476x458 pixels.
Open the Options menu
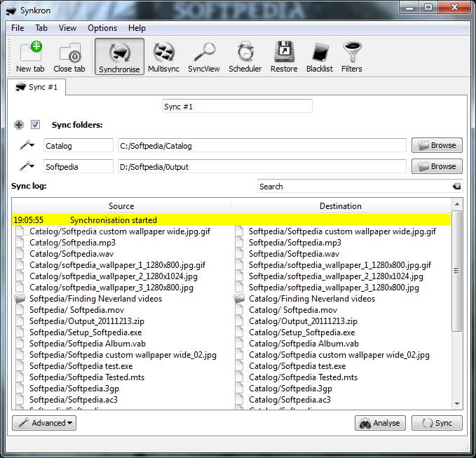[102, 28]
